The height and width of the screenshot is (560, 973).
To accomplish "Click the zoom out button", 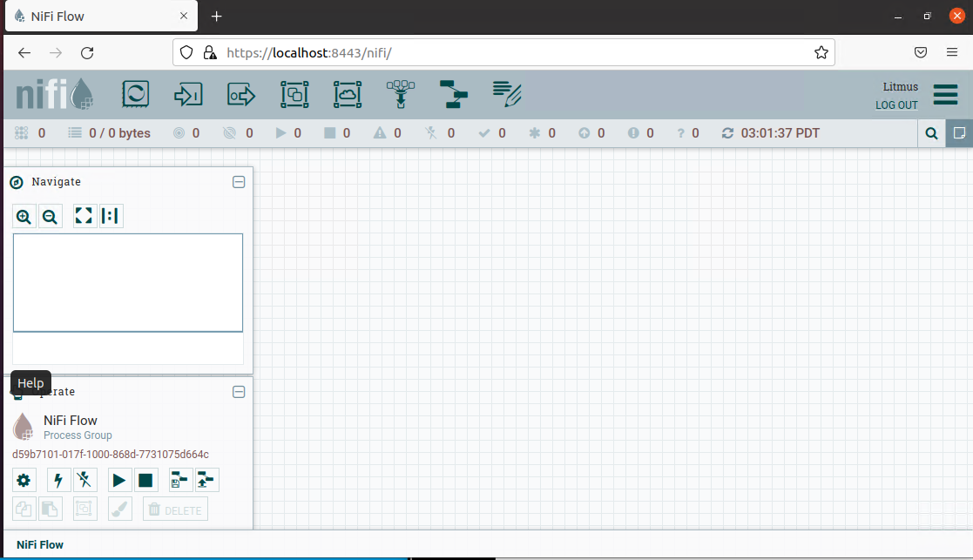I will coord(50,217).
